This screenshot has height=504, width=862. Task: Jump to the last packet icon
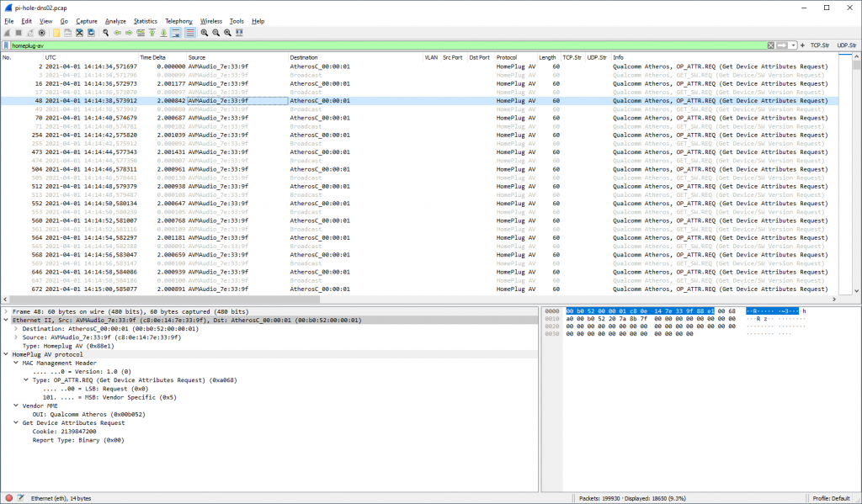coord(163,33)
